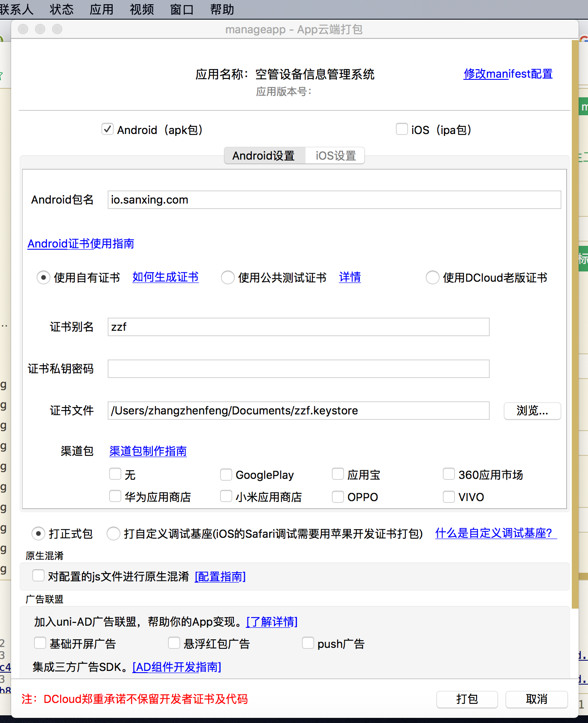Image resolution: width=588 pixels, height=723 pixels.
Task: Select 使用公共测试证书 radio button
Action: click(x=228, y=277)
